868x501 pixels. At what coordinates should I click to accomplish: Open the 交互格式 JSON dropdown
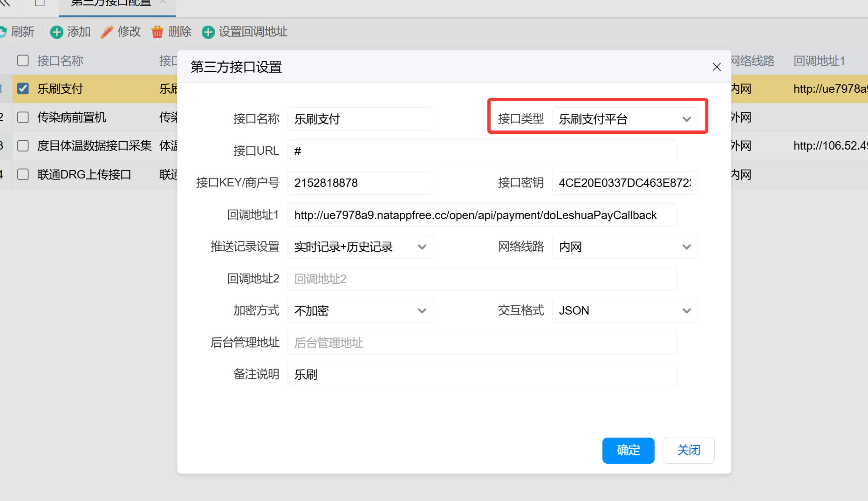pyautogui.click(x=624, y=311)
